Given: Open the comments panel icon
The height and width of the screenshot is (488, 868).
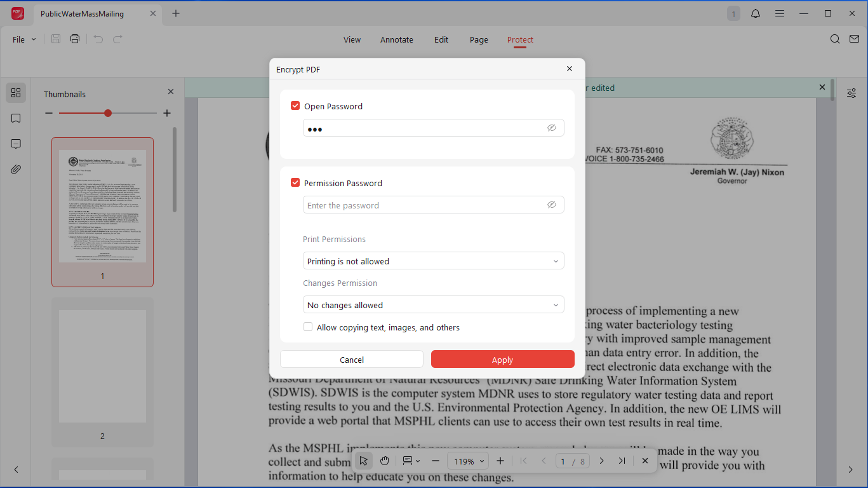Looking at the screenshot, I should [16, 144].
